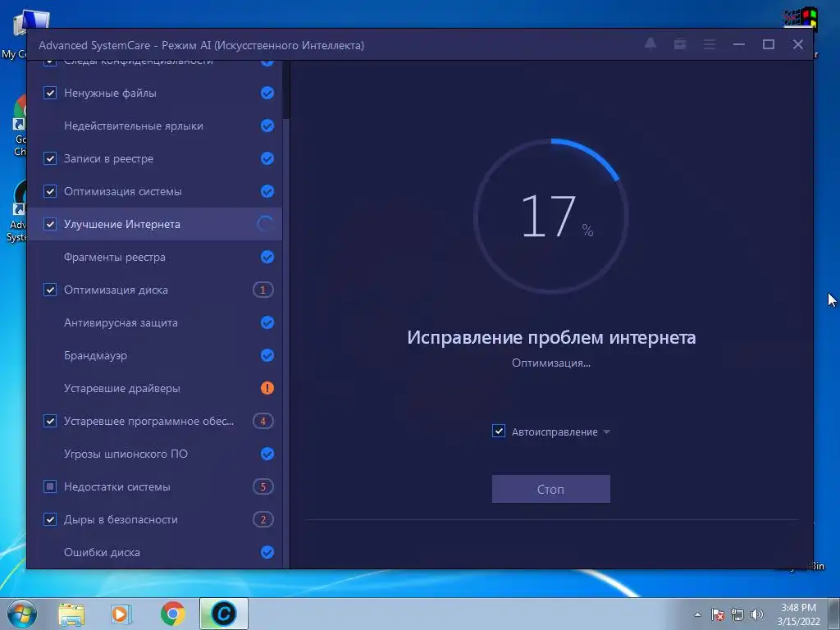Click blue checkmark next to Оптимизация системы
840x630 pixels.
pyautogui.click(x=267, y=191)
